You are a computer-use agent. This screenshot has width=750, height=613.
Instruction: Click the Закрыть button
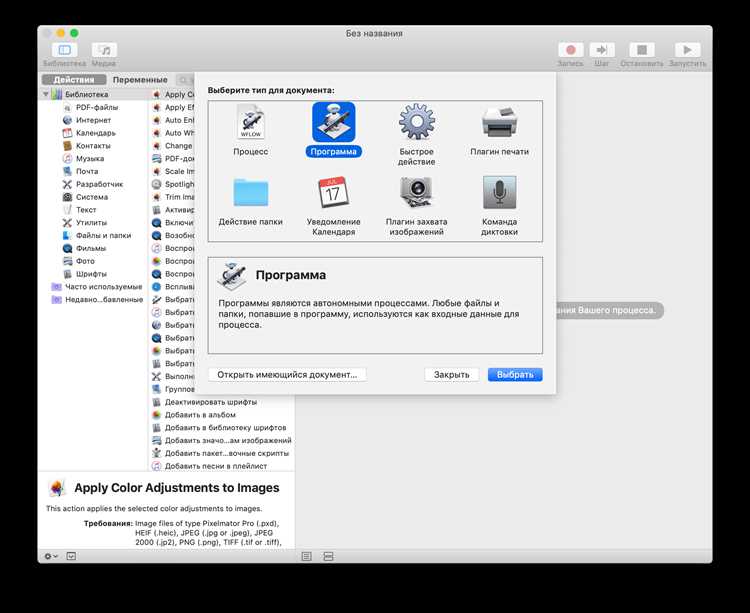point(452,374)
